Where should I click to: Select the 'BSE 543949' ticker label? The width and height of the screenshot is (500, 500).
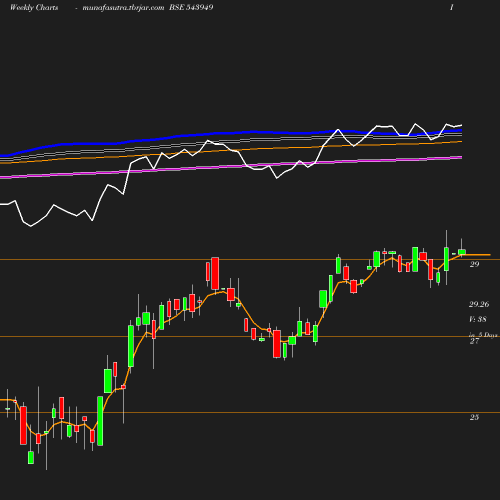(191, 7)
